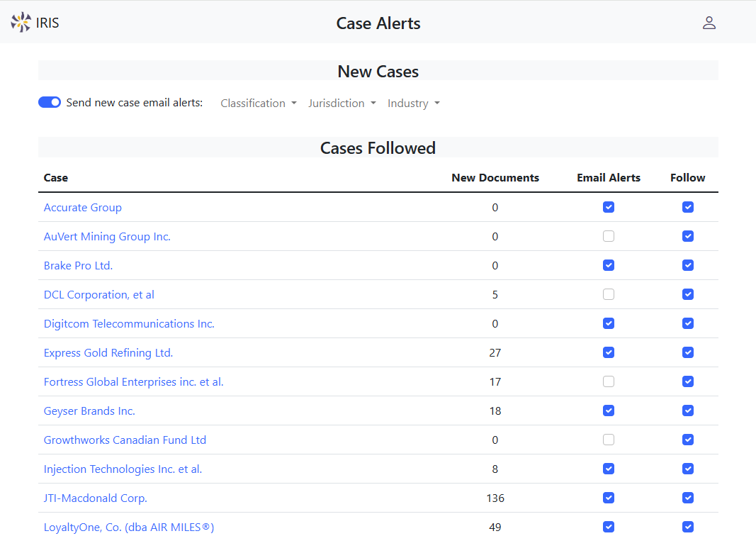Uncheck Email Alerts for Digitcom Telecommunications
This screenshot has height=536, width=756.
[609, 323]
